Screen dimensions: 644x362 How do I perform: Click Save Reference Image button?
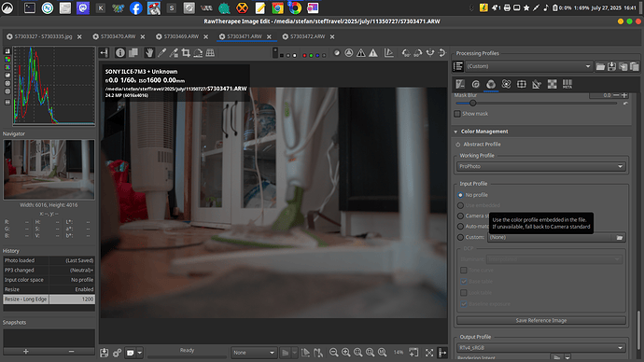pos(541,321)
